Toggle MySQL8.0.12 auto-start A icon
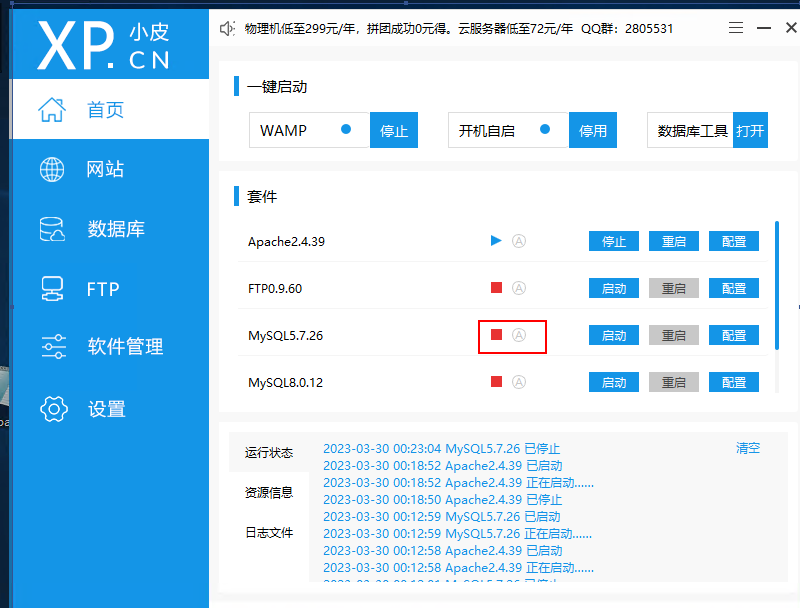This screenshot has width=800, height=608. (519, 382)
